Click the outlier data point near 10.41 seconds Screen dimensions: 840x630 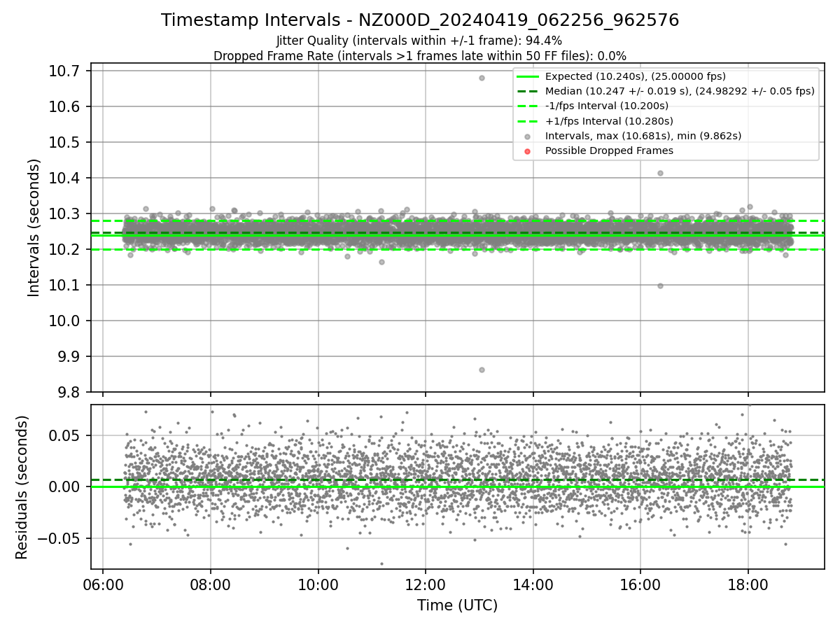(660, 173)
